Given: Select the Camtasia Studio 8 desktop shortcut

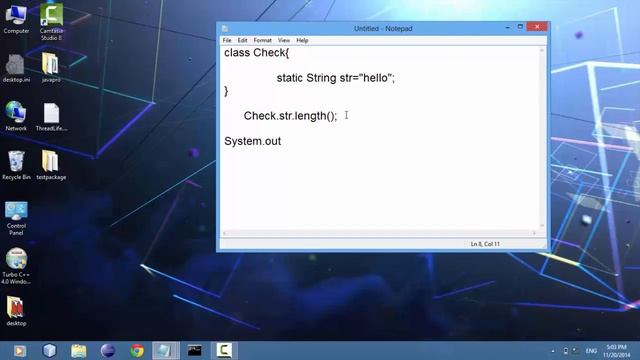Looking at the screenshot, I should tap(51, 21).
